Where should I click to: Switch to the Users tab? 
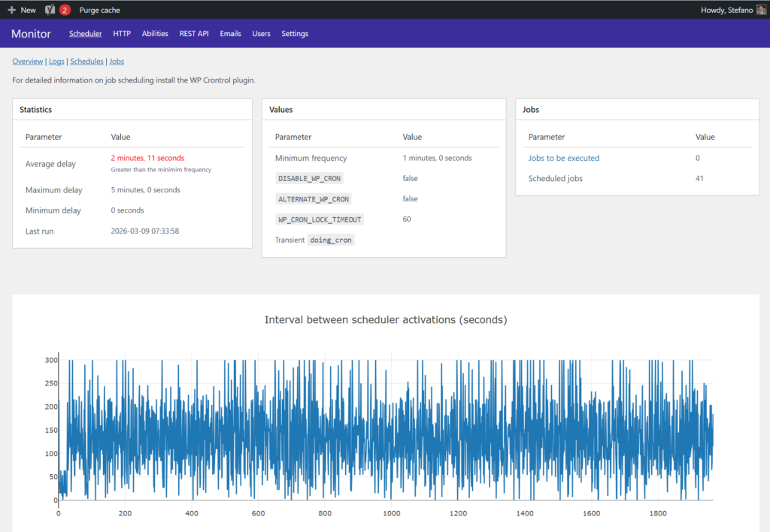click(x=261, y=34)
